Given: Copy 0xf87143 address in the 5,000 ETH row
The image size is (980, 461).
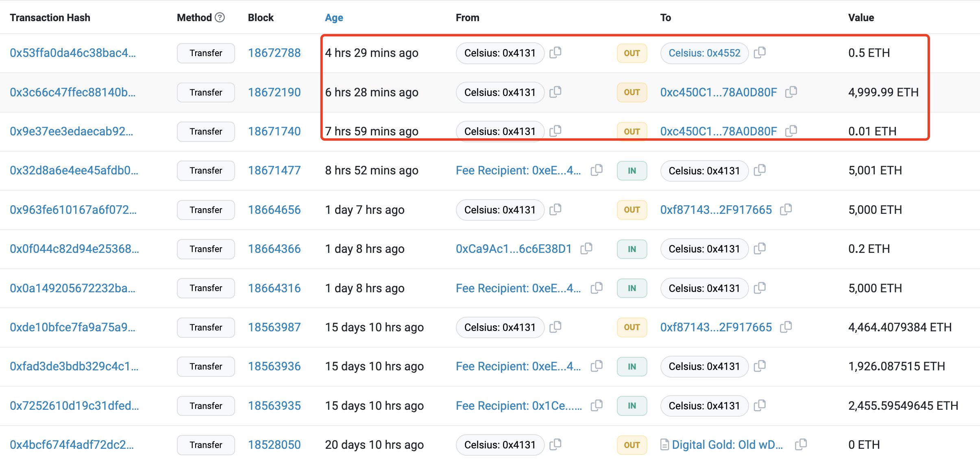Looking at the screenshot, I should 786,209.
